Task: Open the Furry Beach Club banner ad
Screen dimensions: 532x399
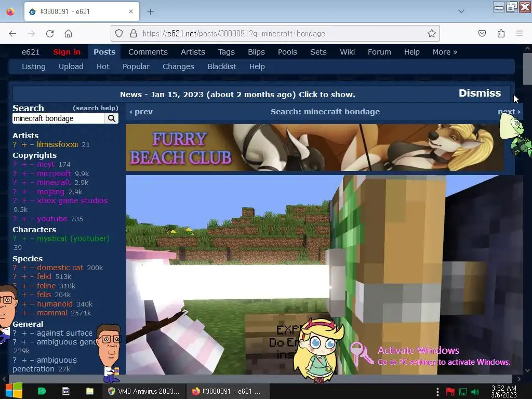Action: (x=314, y=147)
